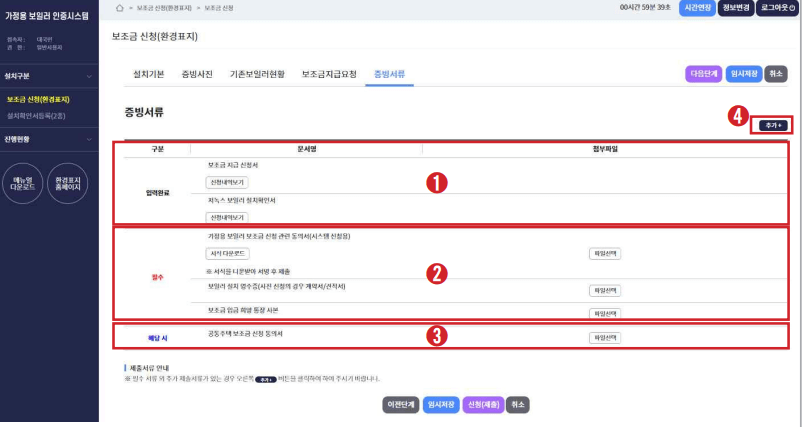Screen dimensions: 802x427
Task: Click the purple 다음단계 button
Action: pos(704,74)
